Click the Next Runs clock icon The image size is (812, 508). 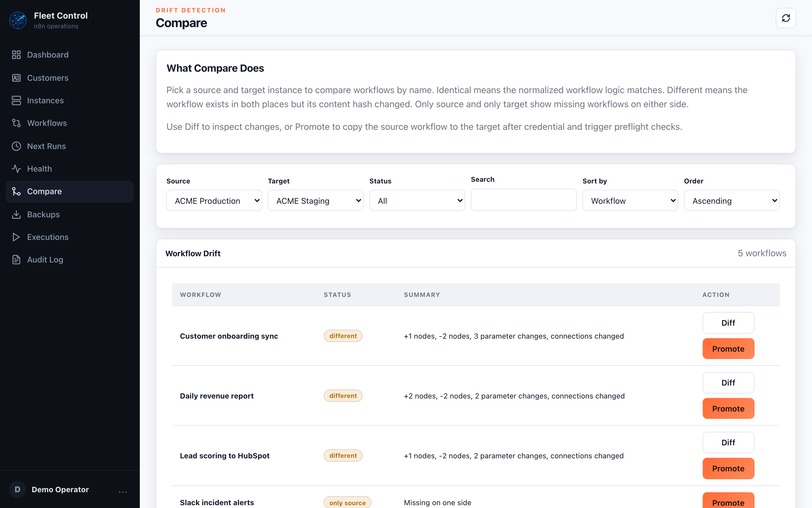[x=16, y=146]
